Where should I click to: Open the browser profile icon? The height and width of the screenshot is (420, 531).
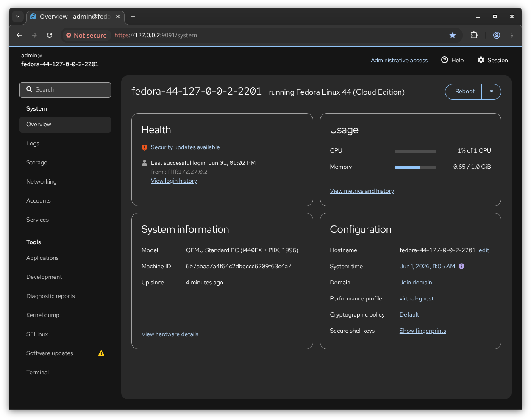point(497,35)
